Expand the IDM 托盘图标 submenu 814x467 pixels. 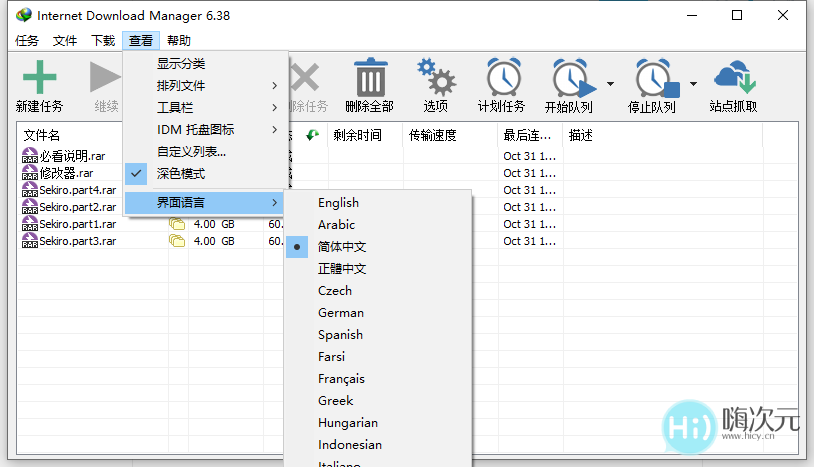click(206, 129)
